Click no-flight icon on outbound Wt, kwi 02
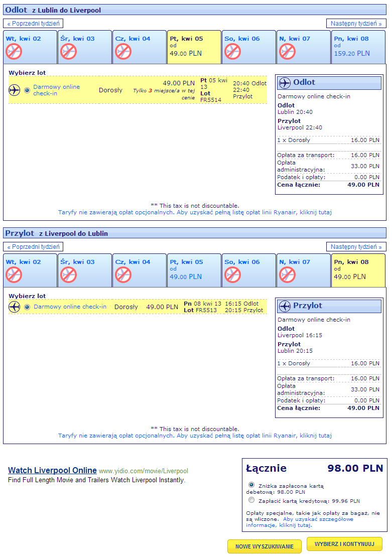This screenshot has height=560, width=392. [14, 51]
